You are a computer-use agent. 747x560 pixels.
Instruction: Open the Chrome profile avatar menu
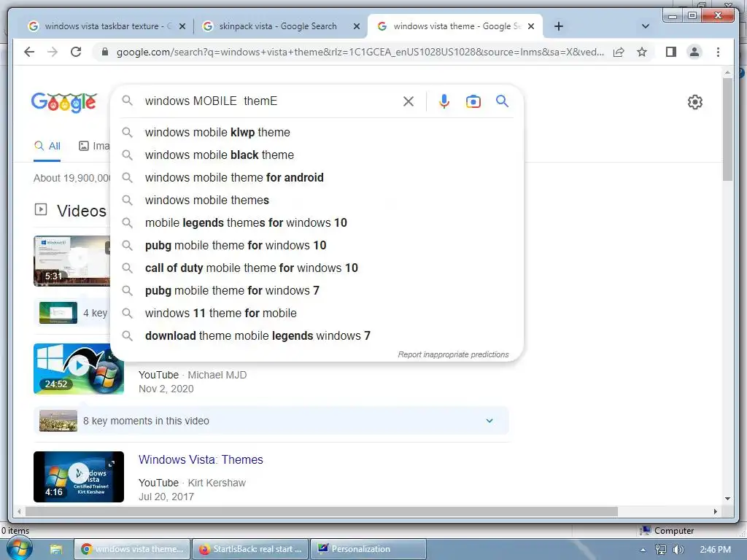(x=694, y=52)
